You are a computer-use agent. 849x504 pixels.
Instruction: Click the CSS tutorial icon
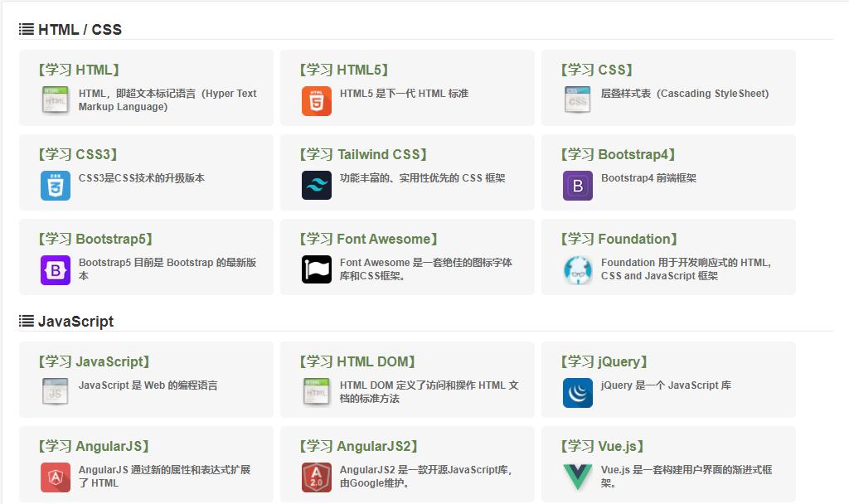[578, 100]
